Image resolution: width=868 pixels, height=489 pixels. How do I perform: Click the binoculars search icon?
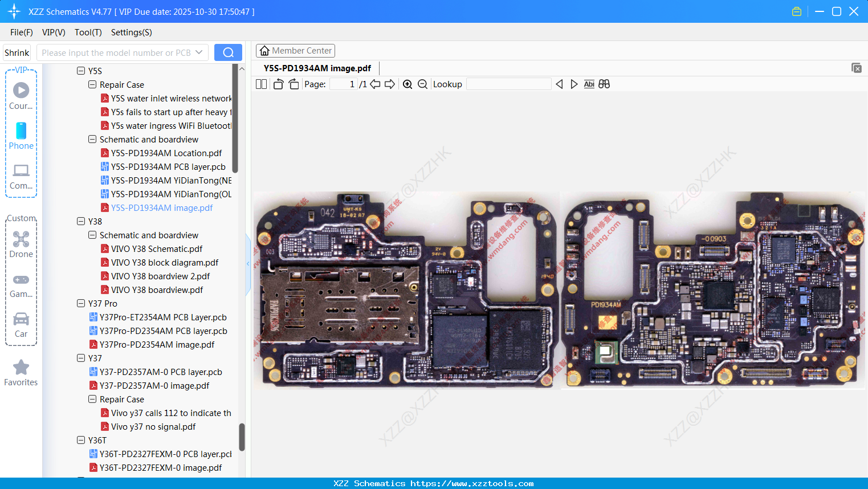pyautogui.click(x=604, y=84)
